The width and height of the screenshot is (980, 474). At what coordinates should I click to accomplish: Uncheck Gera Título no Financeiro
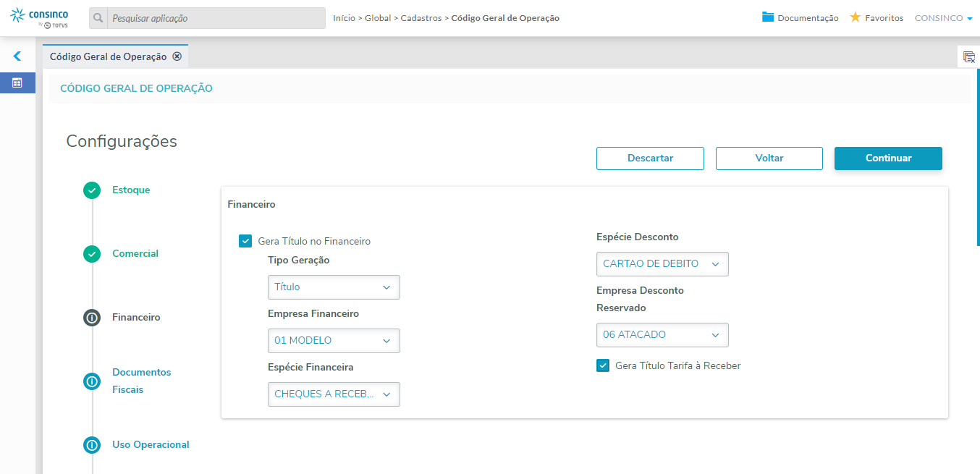coord(245,241)
